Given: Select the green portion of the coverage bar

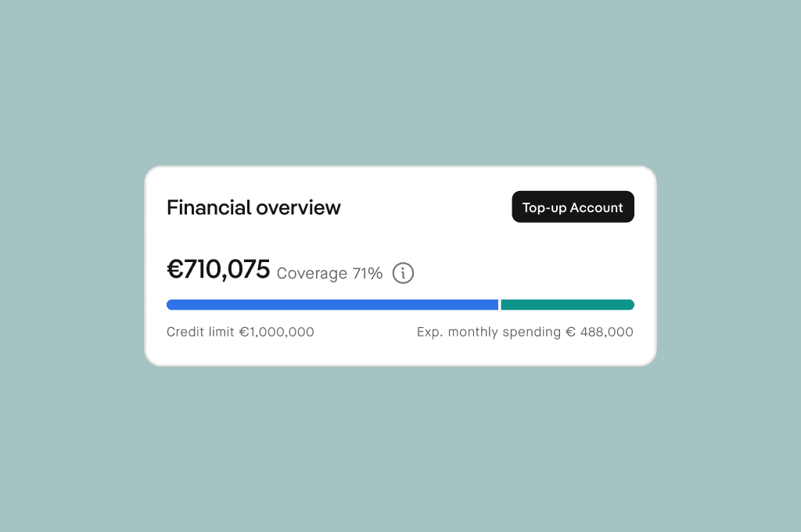Looking at the screenshot, I should click(x=567, y=304).
